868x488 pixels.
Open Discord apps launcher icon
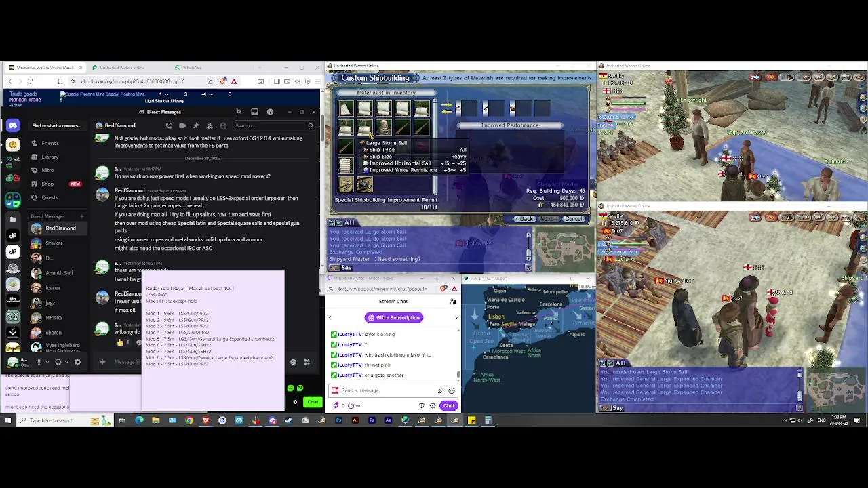click(x=307, y=362)
